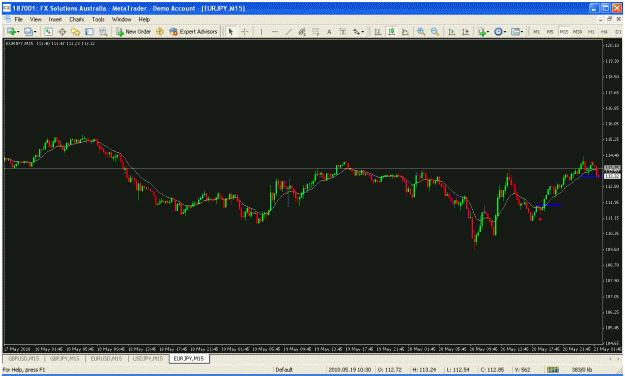The width and height of the screenshot is (625, 376).
Task: Select the H1 timeframe button
Action: 591,31
